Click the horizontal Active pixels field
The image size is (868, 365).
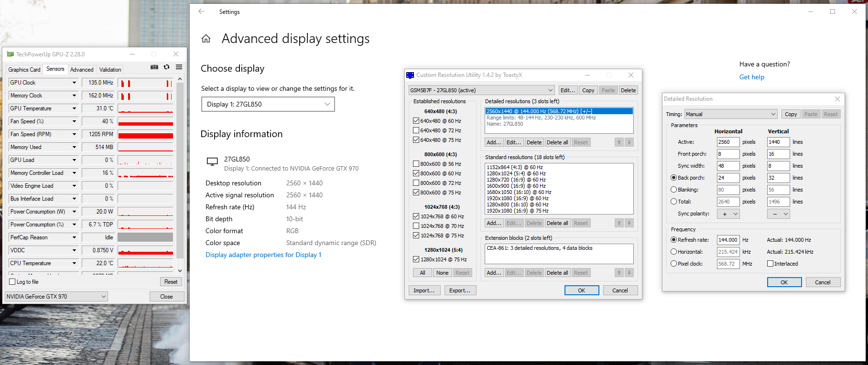(x=728, y=142)
